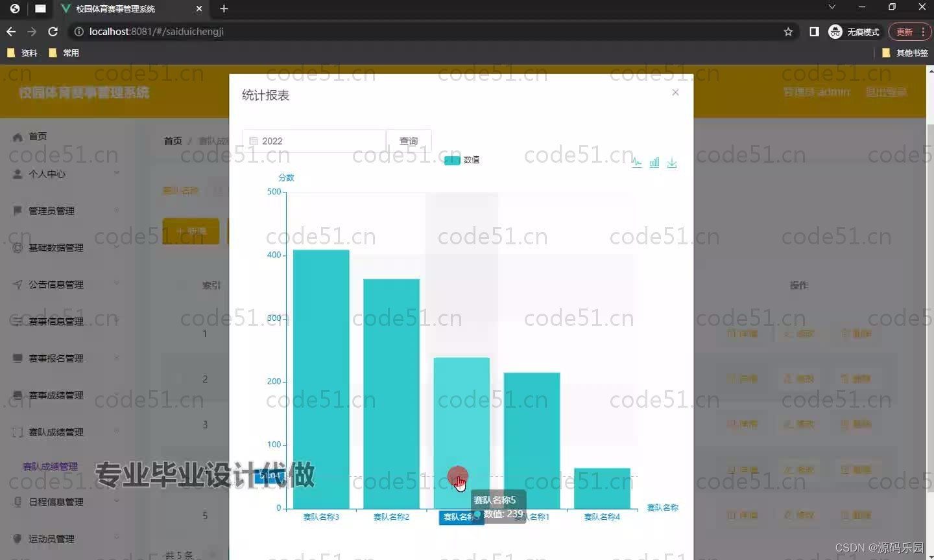The image size is (934, 560).
Task: Open the 常用 bookmarks folder
Action: [64, 53]
